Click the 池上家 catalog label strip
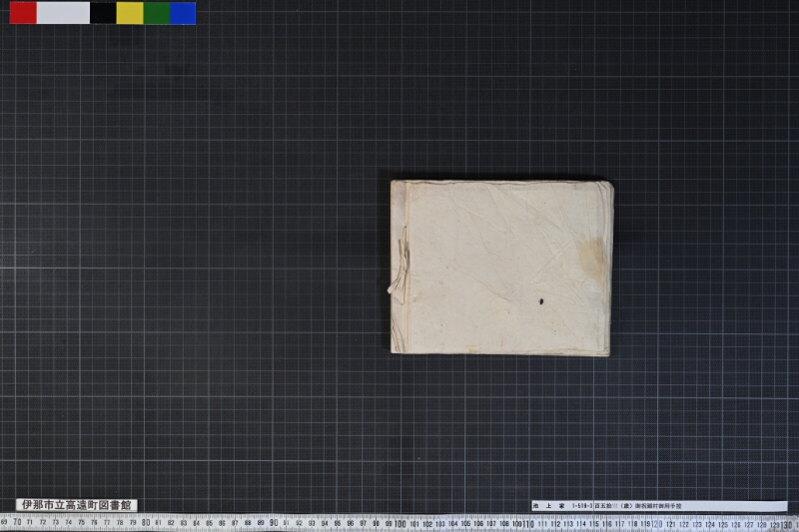The width and height of the screenshot is (799, 532). click(x=659, y=506)
